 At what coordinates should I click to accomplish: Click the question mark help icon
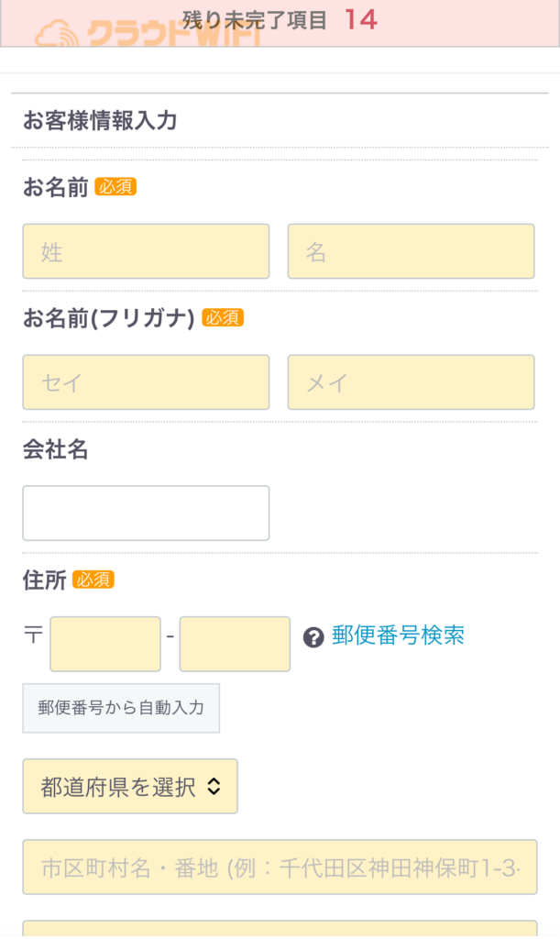(315, 635)
